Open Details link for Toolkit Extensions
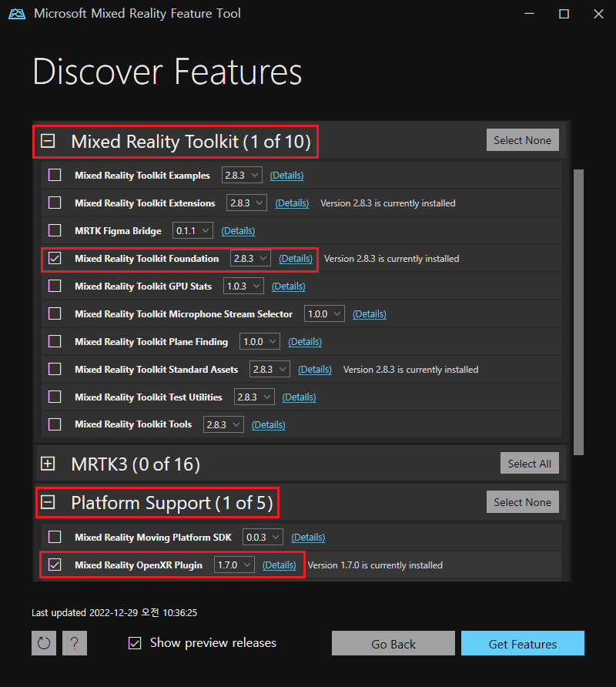Viewport: 616px width, 687px height. coord(292,203)
